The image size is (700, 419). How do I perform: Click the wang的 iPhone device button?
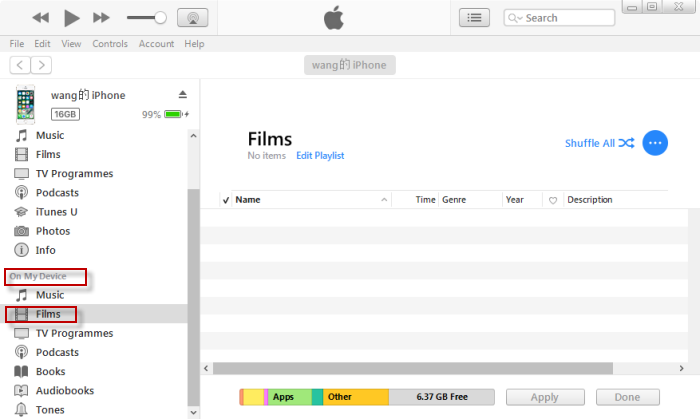pos(350,65)
